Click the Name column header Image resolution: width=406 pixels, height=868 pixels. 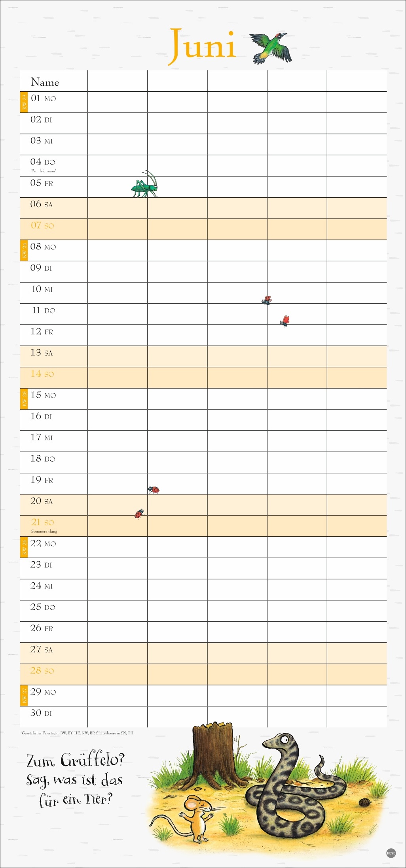pyautogui.click(x=45, y=82)
